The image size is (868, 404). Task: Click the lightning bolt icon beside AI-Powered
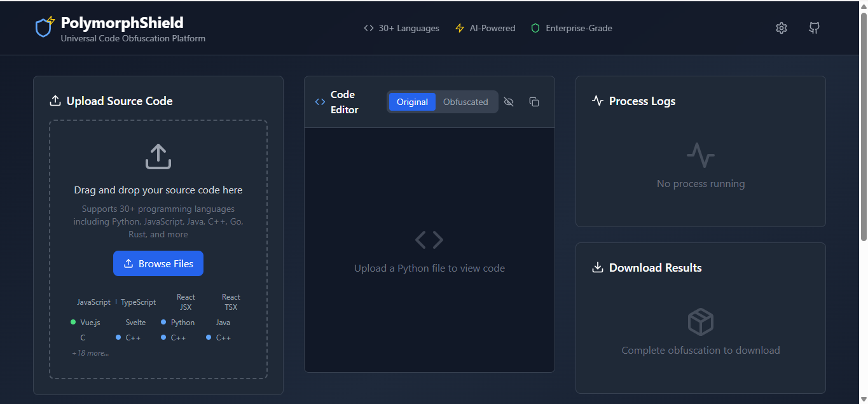[x=460, y=28]
